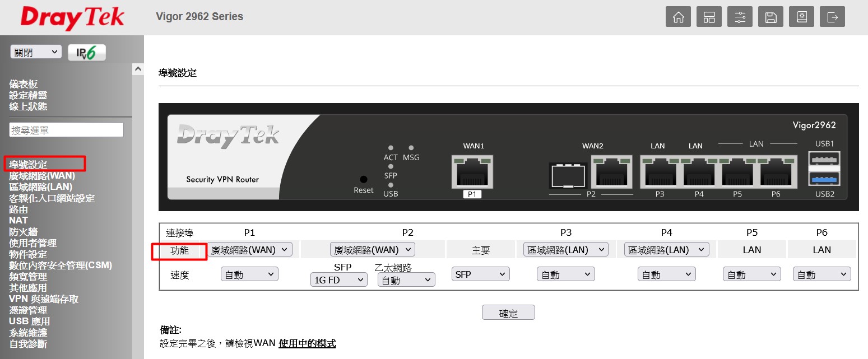Expand the P6 speed dropdown
The height and width of the screenshot is (359, 868).
821,274
